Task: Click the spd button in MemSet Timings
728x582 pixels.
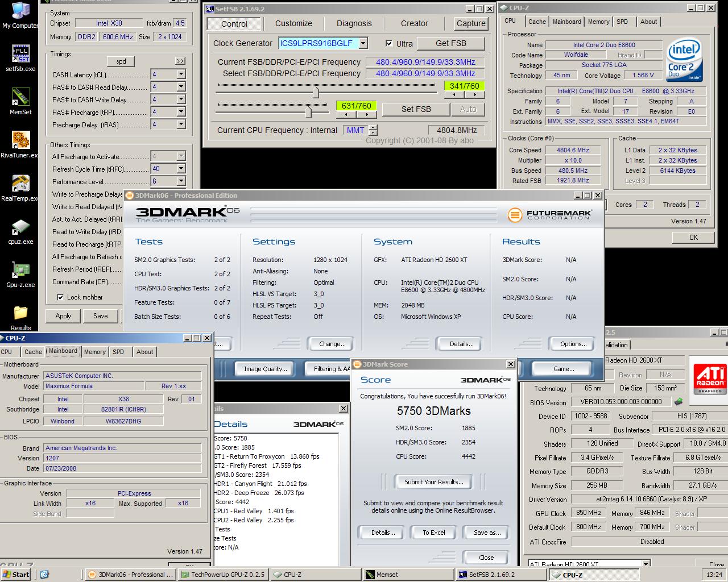Action: [x=121, y=61]
